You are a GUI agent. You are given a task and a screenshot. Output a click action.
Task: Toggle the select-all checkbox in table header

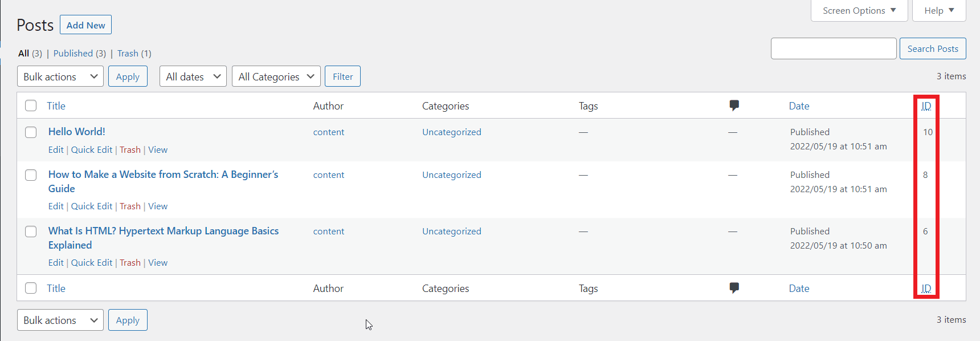point(31,105)
